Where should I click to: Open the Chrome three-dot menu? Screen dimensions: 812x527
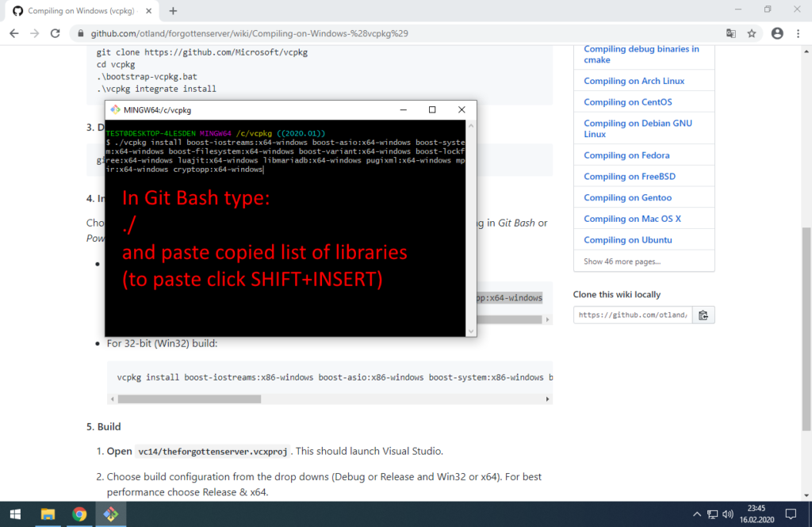(x=798, y=33)
